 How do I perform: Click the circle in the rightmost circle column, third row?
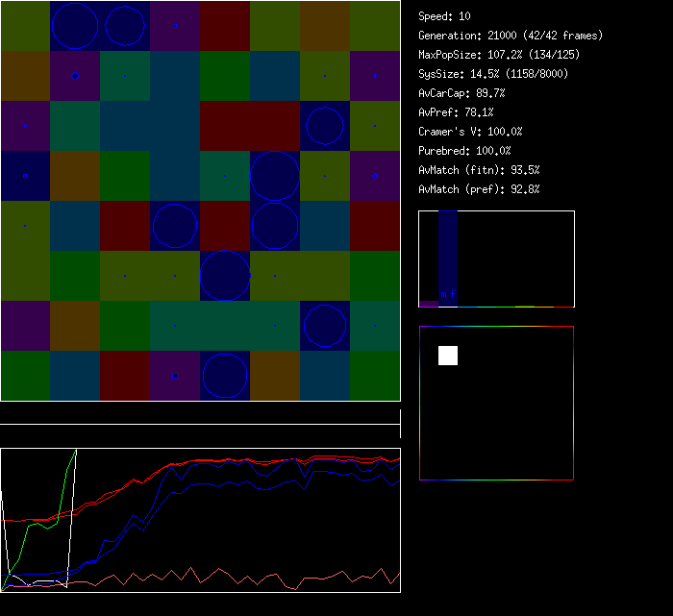point(325,126)
